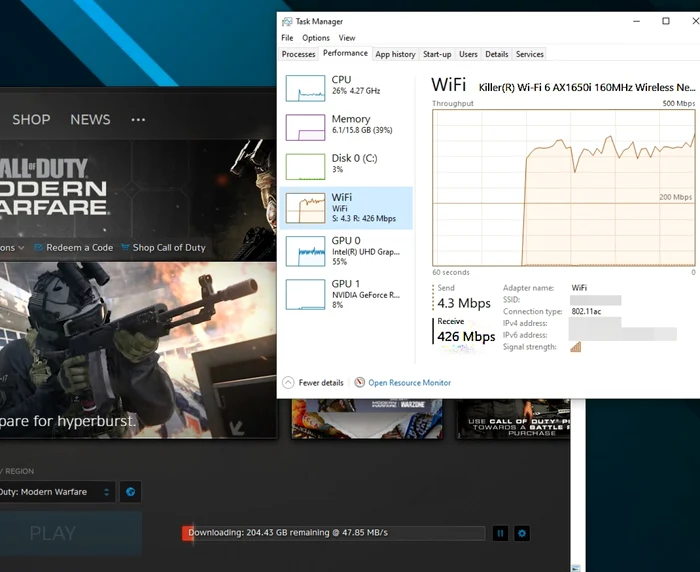Image resolution: width=700 pixels, height=572 pixels.
Task: Switch to the Services tab
Action: (529, 54)
